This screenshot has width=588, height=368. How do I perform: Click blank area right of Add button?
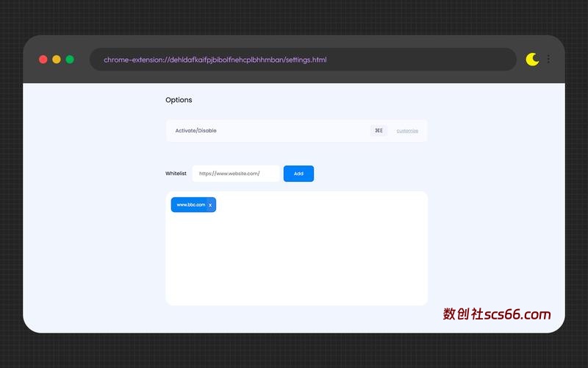(371, 174)
